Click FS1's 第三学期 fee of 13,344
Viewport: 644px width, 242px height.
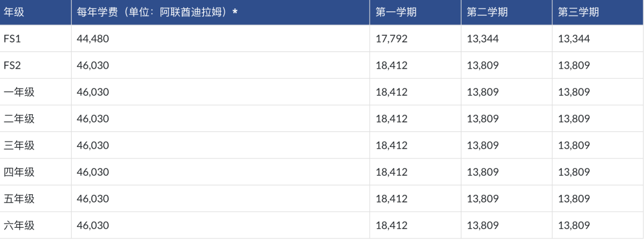[574, 39]
